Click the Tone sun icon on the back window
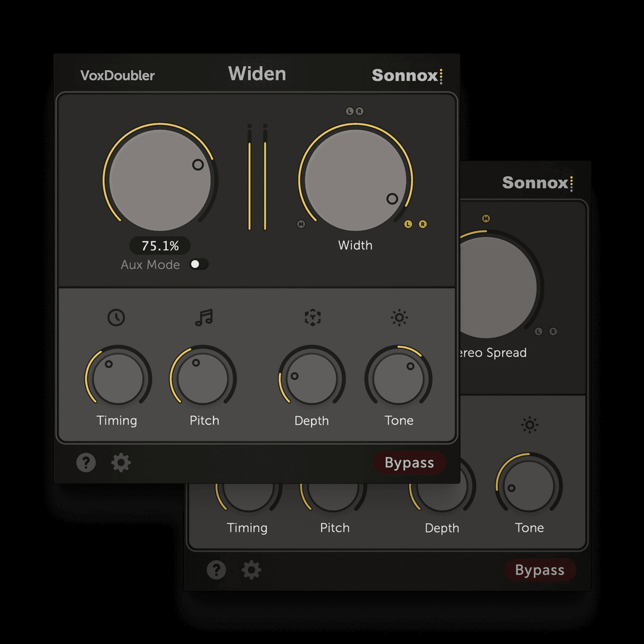Image resolution: width=644 pixels, height=644 pixels. pyautogui.click(x=529, y=424)
